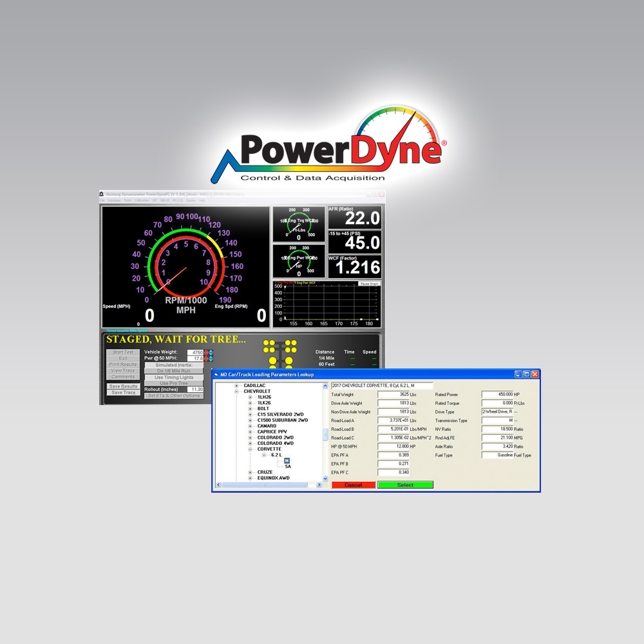
Task: Expand the CAMARO tree node
Action: [x=250, y=426]
